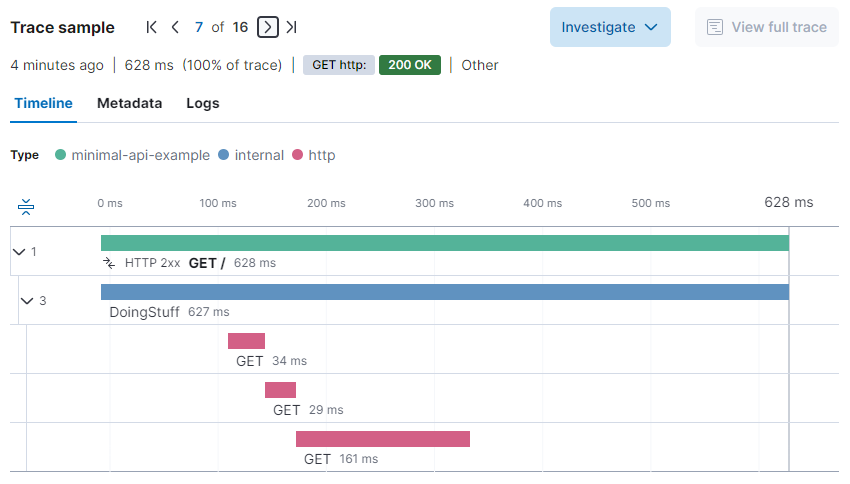850x484 pixels.
Task: Collapse the GET / transaction row
Action: pos(19,252)
